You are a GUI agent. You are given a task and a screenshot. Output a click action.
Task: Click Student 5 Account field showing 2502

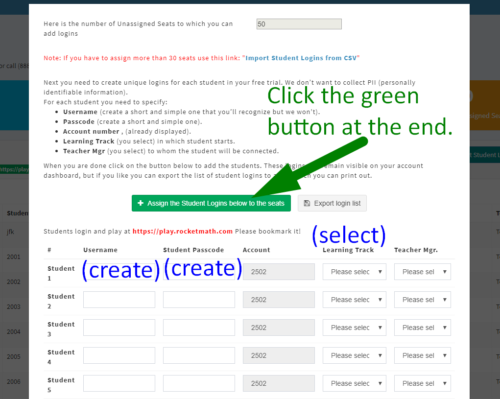pos(279,383)
